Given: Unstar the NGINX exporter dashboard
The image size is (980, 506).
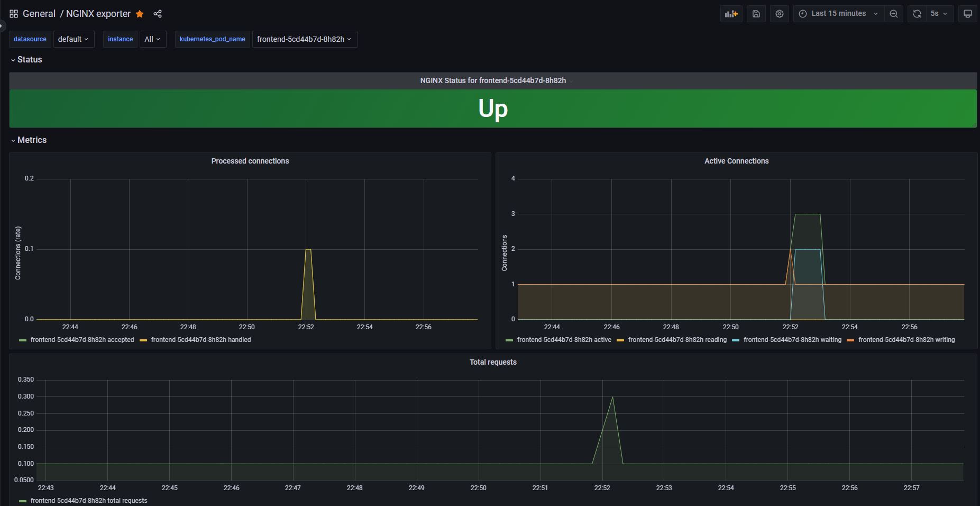Looking at the screenshot, I should 140,14.
